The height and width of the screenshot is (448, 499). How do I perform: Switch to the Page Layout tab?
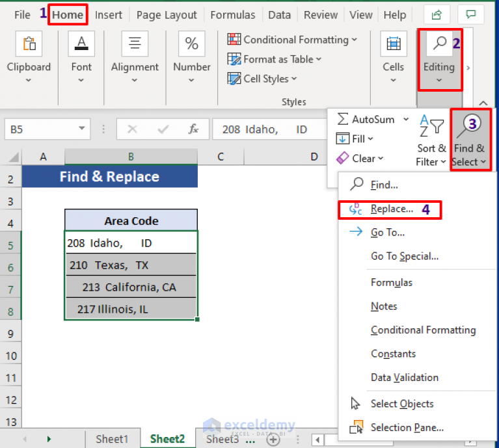tap(167, 14)
